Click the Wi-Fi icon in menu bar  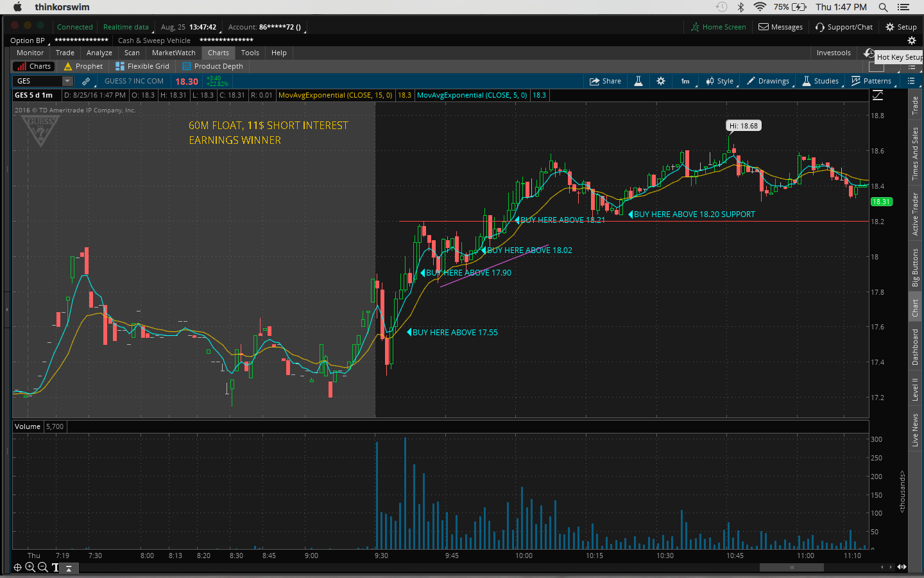760,7
